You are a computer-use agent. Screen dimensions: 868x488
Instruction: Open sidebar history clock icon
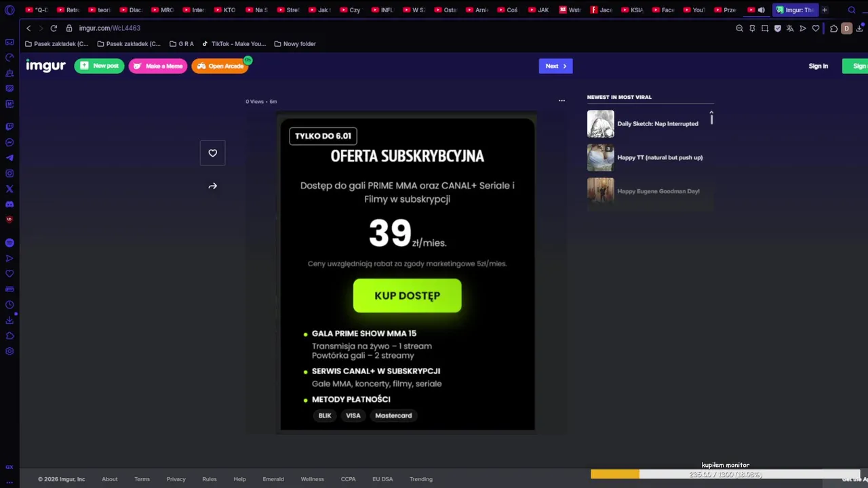(9, 305)
